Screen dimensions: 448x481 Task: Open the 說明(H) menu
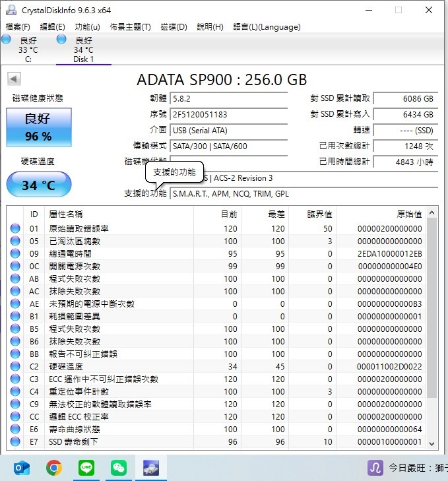(x=210, y=27)
